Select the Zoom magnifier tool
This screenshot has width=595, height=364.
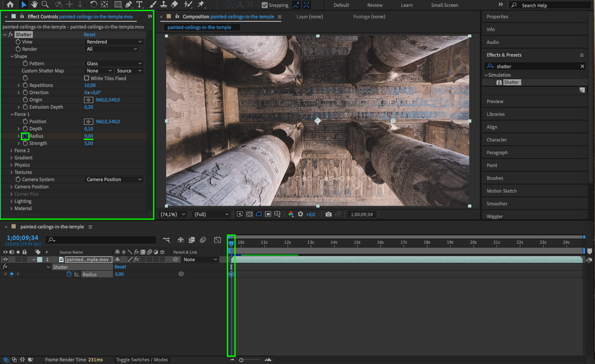coord(45,4)
